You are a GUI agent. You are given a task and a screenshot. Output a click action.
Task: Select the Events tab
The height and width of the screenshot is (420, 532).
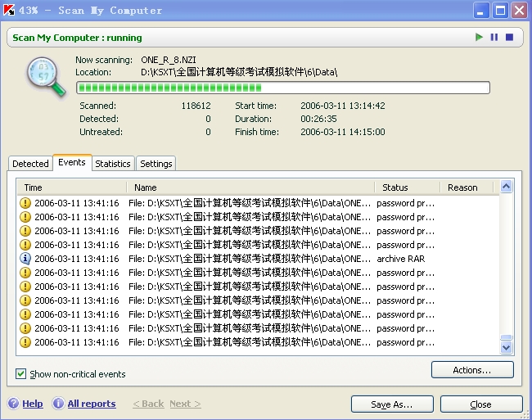(x=72, y=162)
